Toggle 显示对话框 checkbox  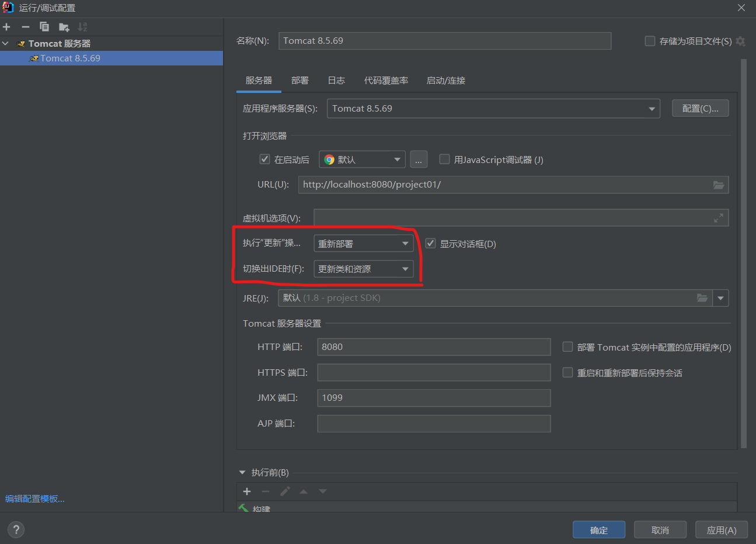click(430, 244)
